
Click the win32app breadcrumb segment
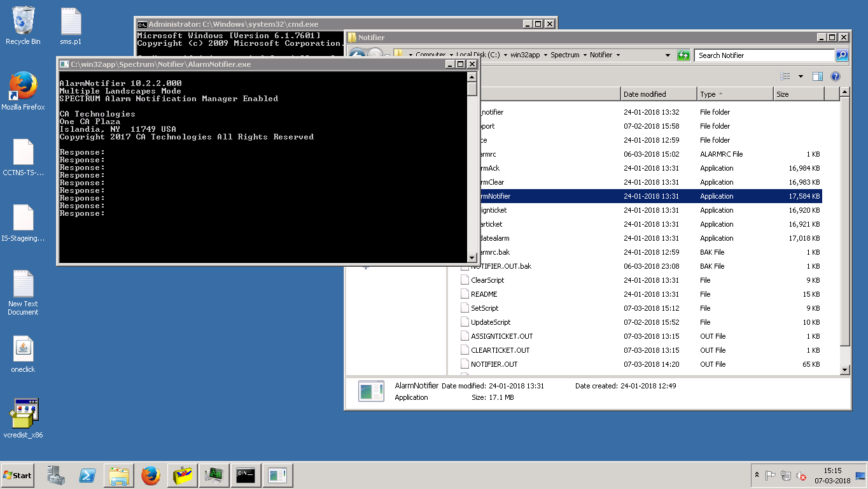pos(525,55)
